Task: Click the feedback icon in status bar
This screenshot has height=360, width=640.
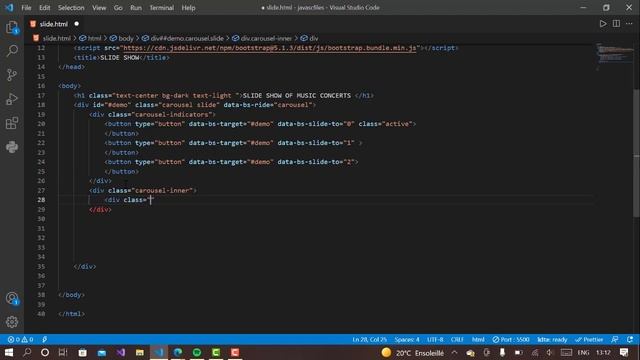Action: tap(615, 340)
